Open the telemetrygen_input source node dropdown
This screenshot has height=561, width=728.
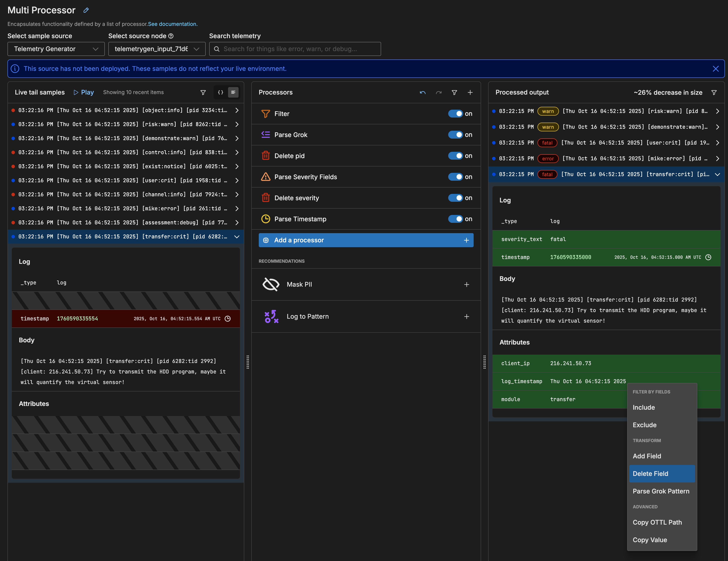pos(157,49)
